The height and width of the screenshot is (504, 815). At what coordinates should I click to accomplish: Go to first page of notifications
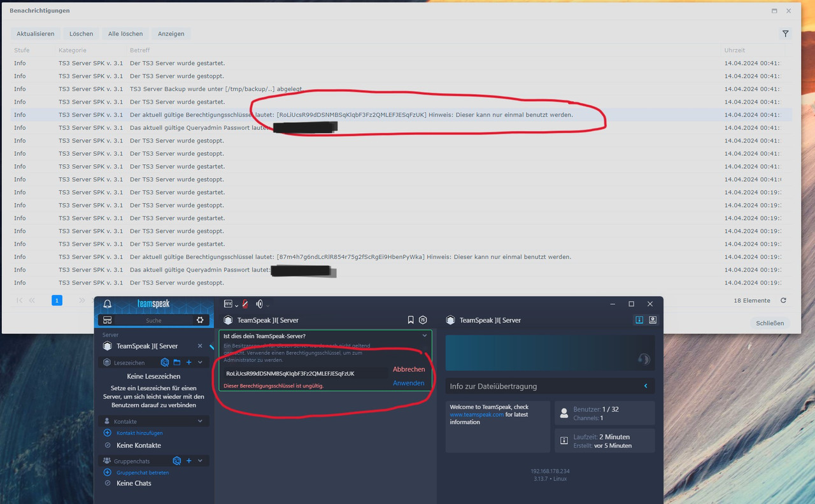tap(20, 300)
